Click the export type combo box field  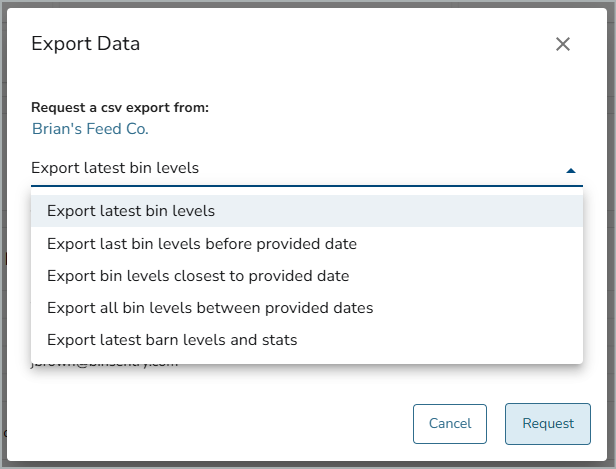click(x=290, y=168)
